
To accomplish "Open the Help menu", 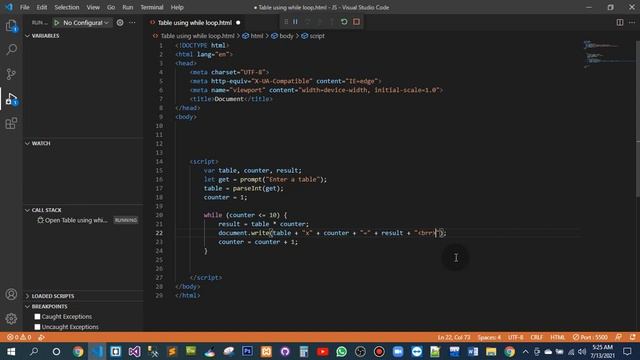I will coord(177,7).
